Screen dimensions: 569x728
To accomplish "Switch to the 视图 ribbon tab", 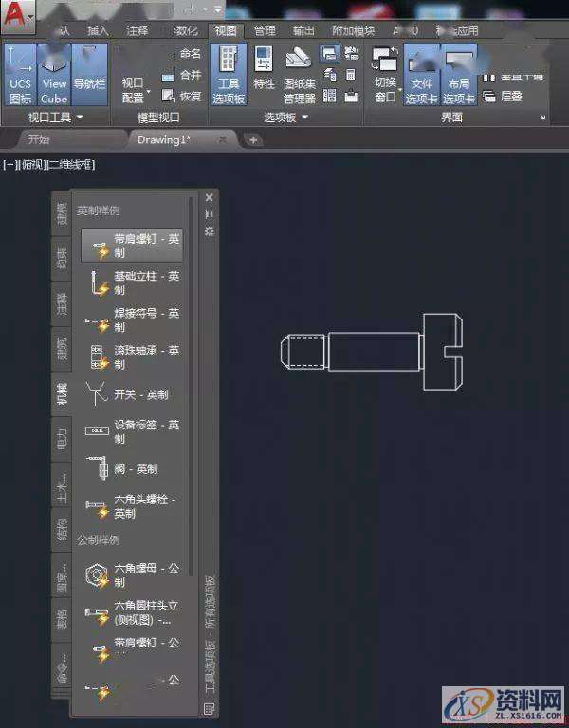I will tap(226, 30).
